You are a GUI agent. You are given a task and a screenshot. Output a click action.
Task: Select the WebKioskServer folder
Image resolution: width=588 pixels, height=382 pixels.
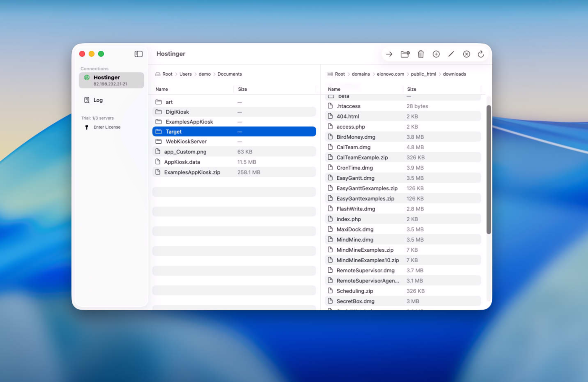pos(186,142)
